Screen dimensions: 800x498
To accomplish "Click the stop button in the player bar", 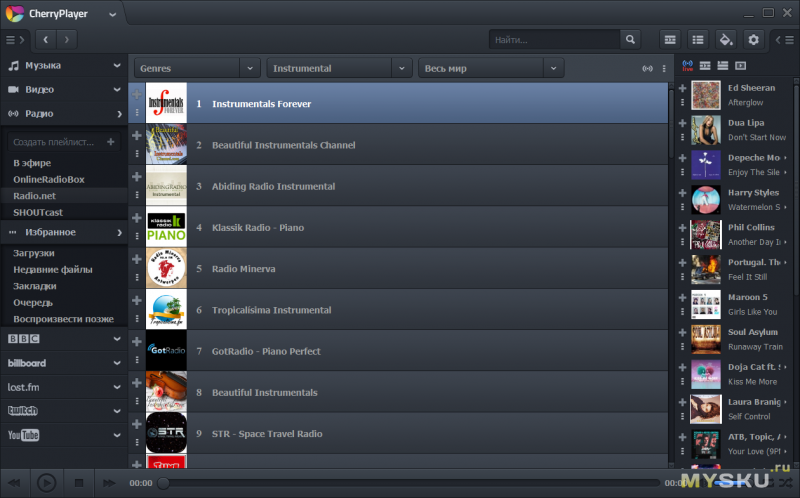I will [79, 483].
